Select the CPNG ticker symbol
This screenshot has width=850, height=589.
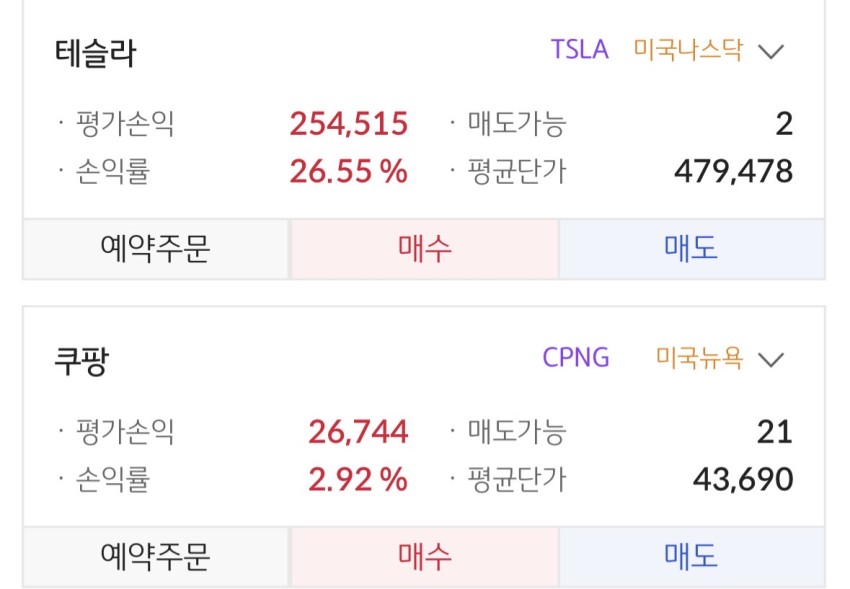tap(576, 358)
